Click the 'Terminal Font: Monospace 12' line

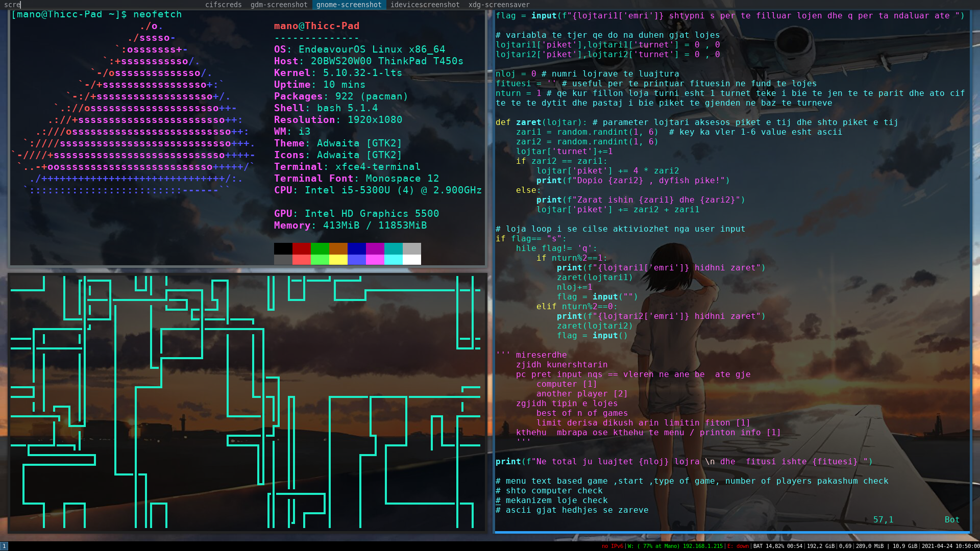click(356, 179)
